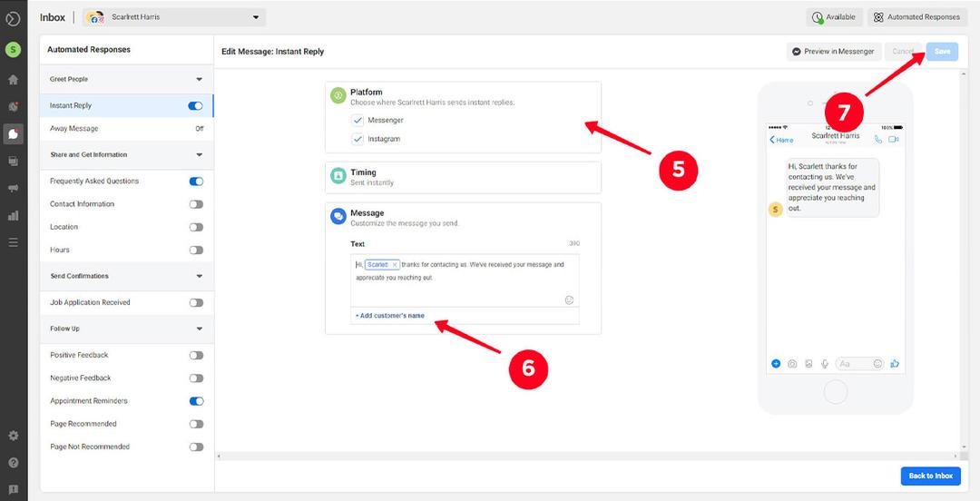
Task: Click the emoji icon in phone preview
Action: click(x=877, y=363)
